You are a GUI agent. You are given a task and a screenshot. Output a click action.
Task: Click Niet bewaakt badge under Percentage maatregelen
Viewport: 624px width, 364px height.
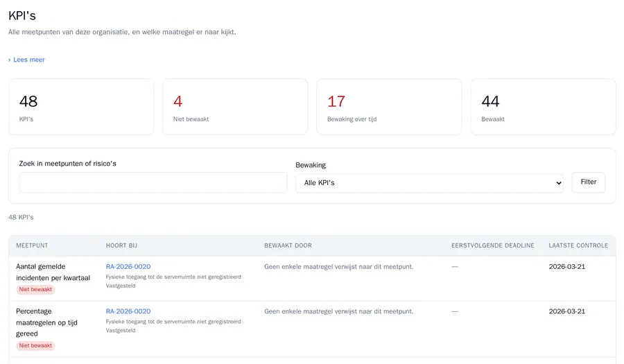tap(35, 346)
